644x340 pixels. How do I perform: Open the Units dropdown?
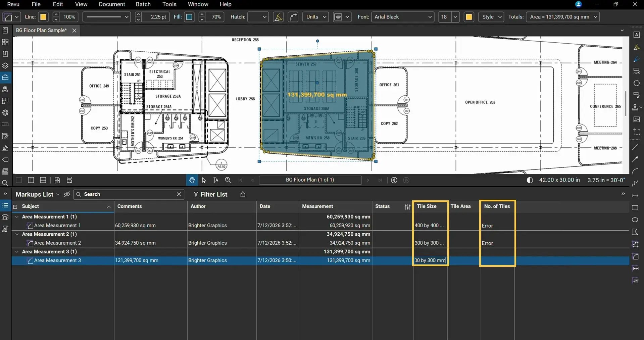click(x=316, y=17)
